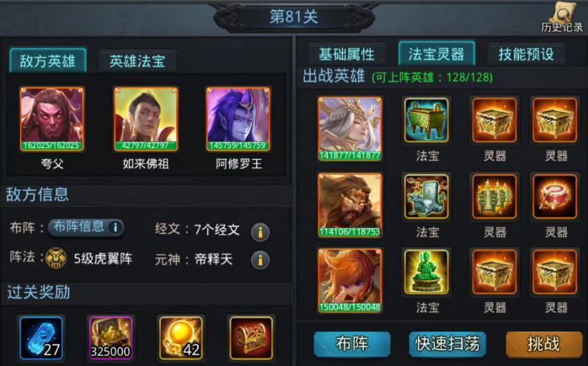
Task: Click the 快速扫荡 button
Action: (x=447, y=344)
